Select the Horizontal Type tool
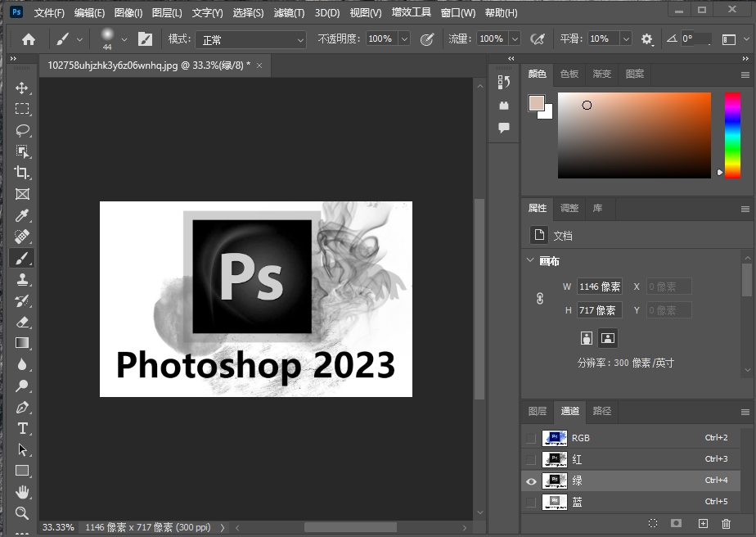The width and height of the screenshot is (756, 537). point(22,428)
